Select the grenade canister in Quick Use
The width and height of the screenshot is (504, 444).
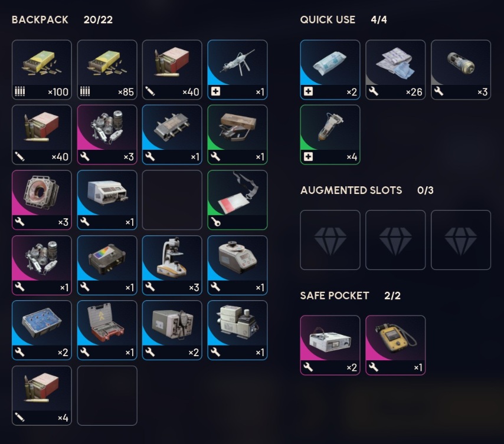click(460, 70)
